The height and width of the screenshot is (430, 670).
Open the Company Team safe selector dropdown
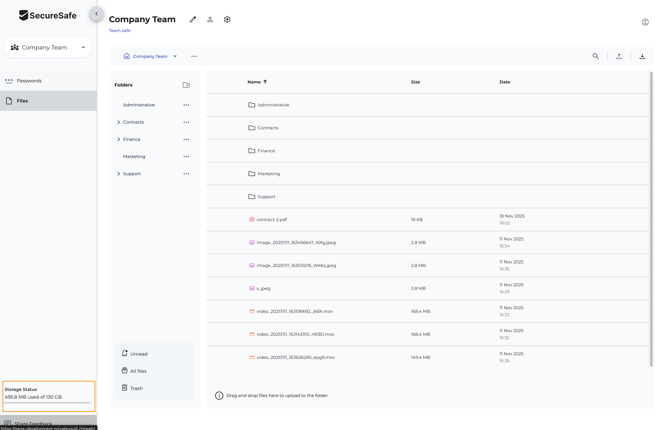click(48, 47)
